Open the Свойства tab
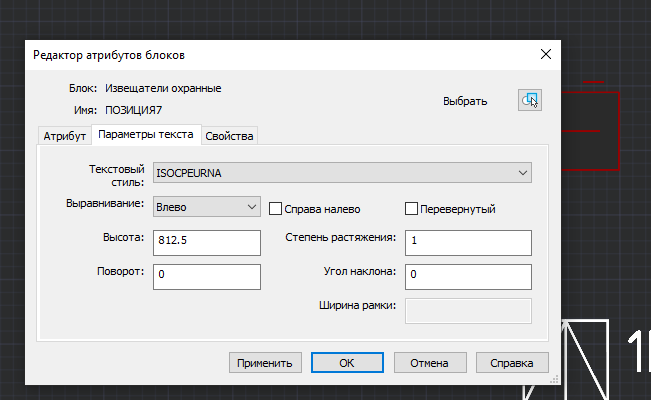This screenshot has height=400, width=651. (229, 136)
